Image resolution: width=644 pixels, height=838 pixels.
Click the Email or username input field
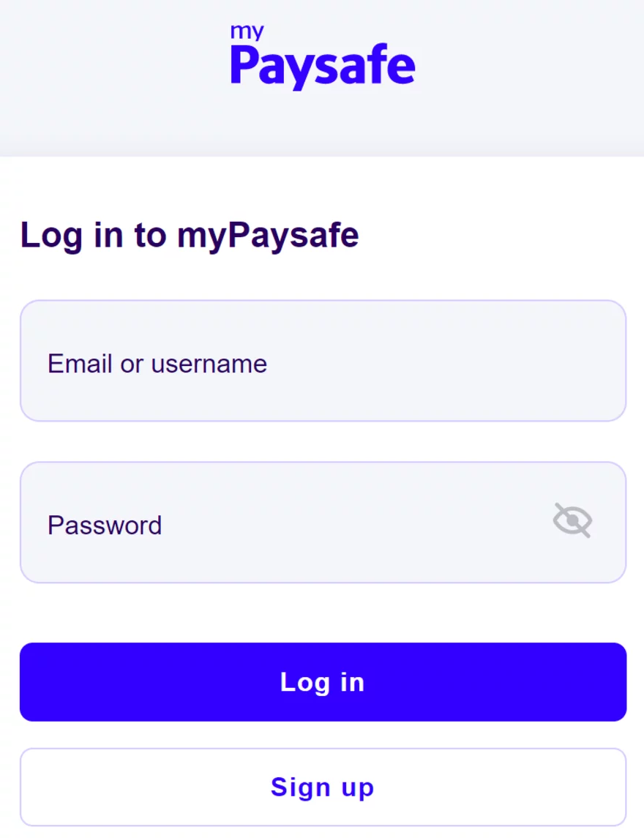coord(322,360)
